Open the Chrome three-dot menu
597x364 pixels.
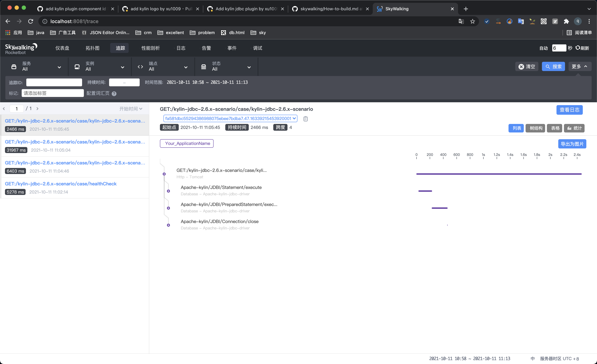coord(589,21)
